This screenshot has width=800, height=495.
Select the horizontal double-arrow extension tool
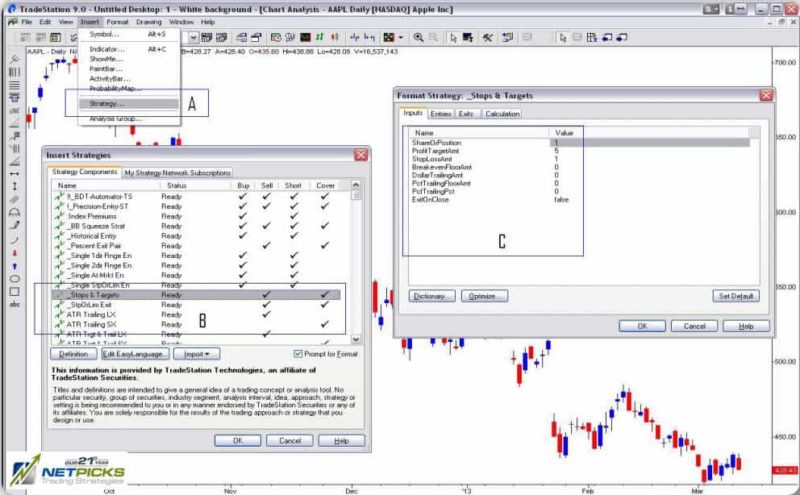click(x=14, y=174)
